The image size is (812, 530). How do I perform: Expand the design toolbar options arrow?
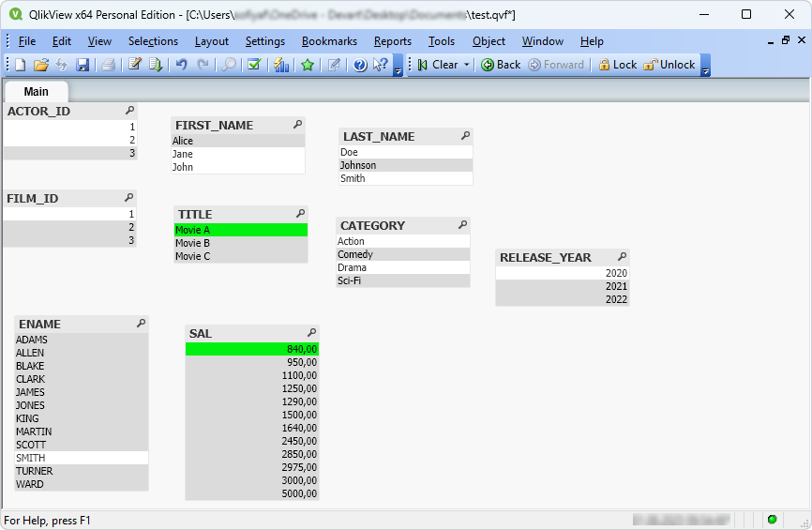pos(398,68)
